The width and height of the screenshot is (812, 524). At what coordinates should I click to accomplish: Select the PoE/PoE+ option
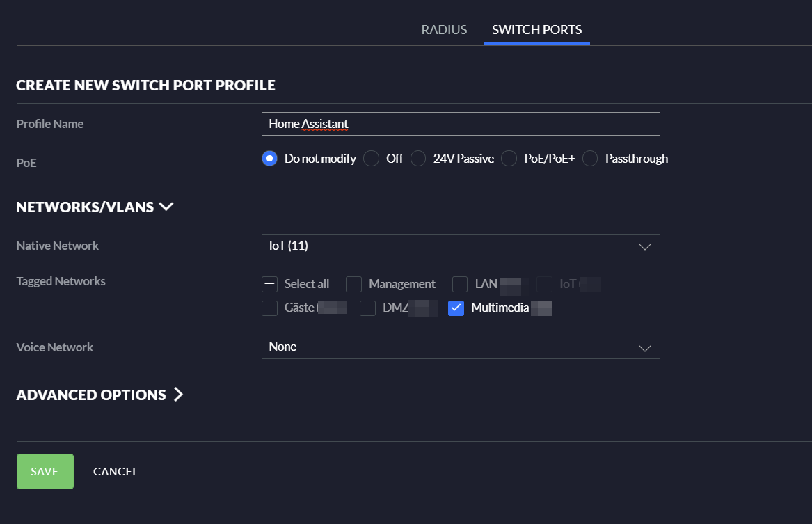click(x=508, y=159)
